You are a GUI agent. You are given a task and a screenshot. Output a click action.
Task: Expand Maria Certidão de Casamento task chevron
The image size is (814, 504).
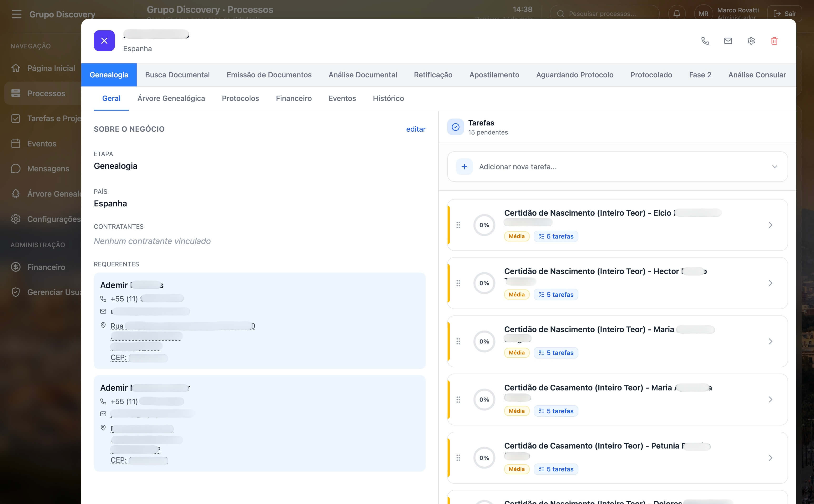pos(770,399)
